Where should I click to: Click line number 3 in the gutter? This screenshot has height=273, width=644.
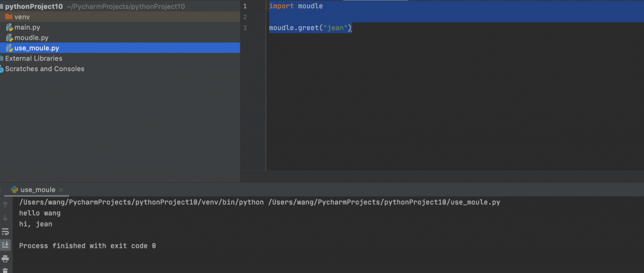point(245,28)
